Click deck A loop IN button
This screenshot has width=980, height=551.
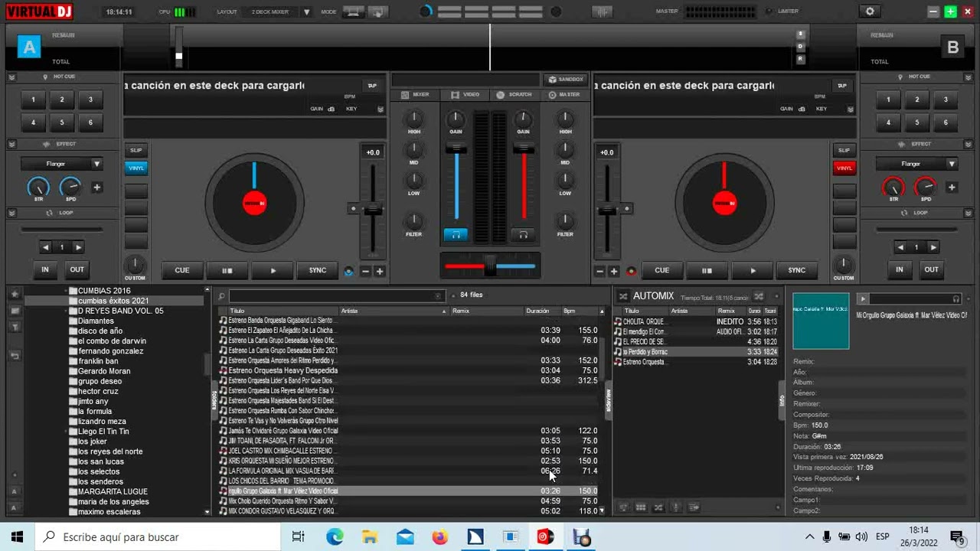[45, 269]
